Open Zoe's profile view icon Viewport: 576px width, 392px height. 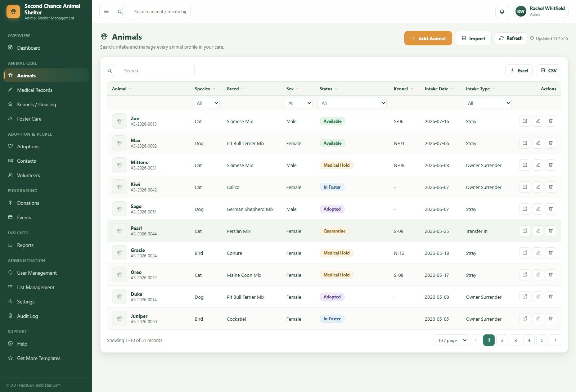[x=525, y=121]
